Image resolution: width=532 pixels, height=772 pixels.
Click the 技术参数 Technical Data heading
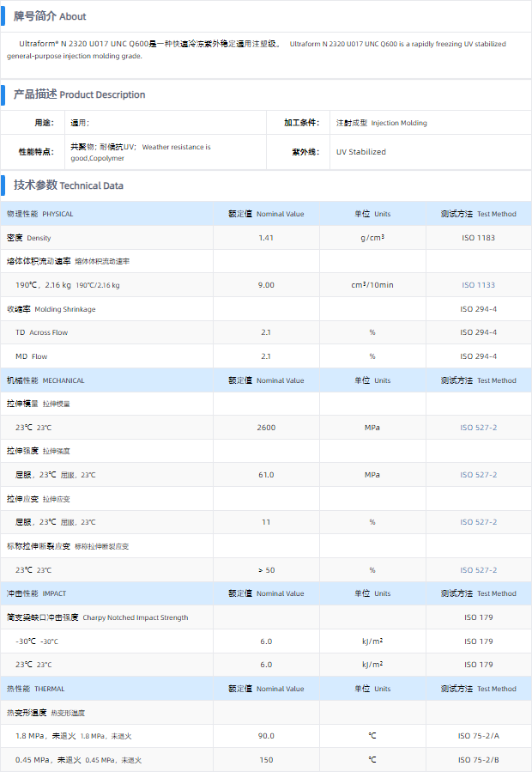tap(69, 185)
